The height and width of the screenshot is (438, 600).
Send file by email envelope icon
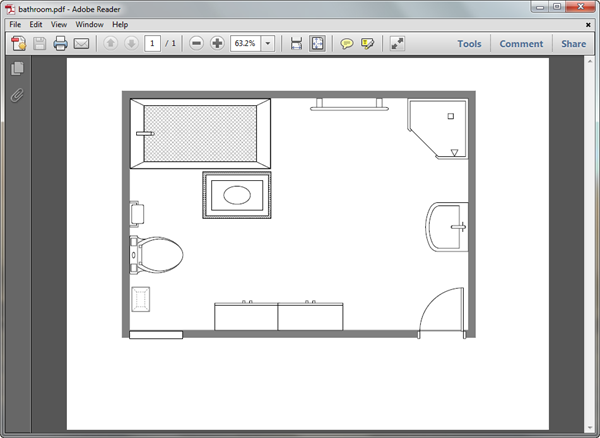point(81,44)
